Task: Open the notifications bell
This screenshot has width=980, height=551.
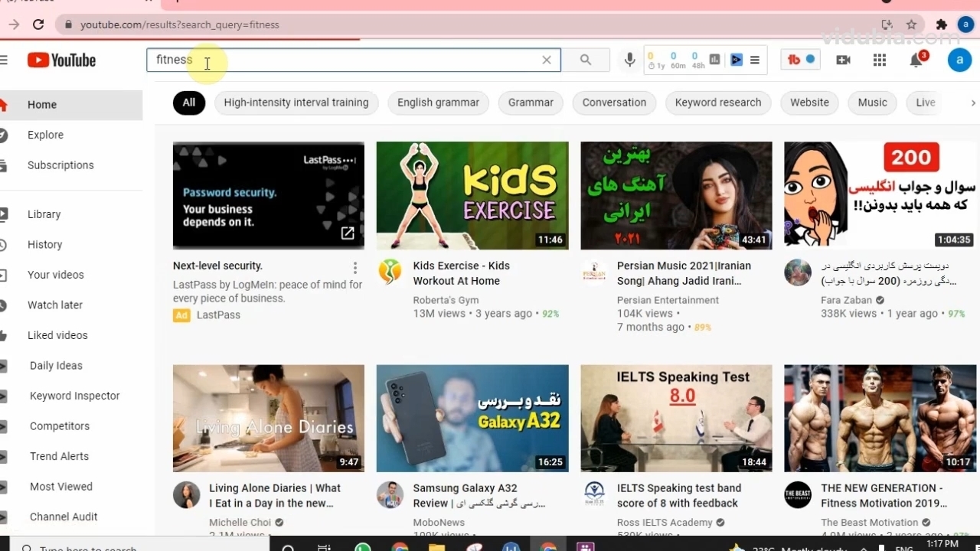Action: coord(916,60)
